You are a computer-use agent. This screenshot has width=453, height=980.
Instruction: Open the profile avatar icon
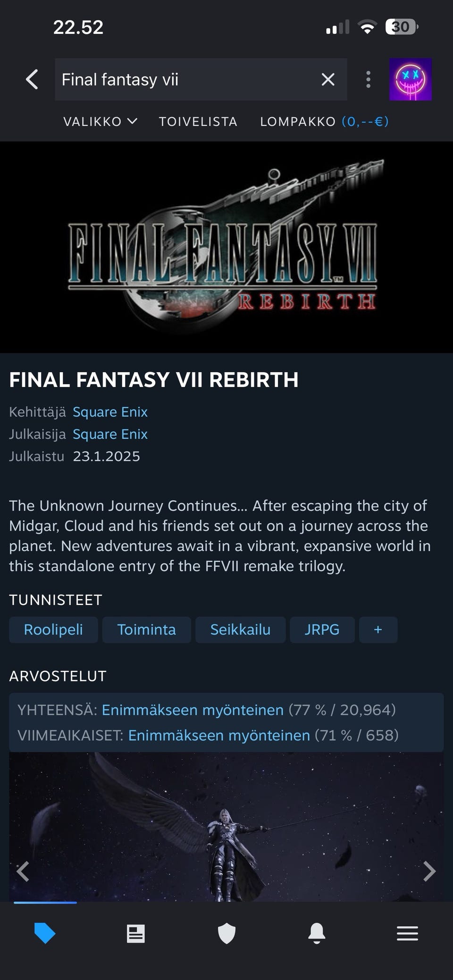pyautogui.click(x=411, y=79)
